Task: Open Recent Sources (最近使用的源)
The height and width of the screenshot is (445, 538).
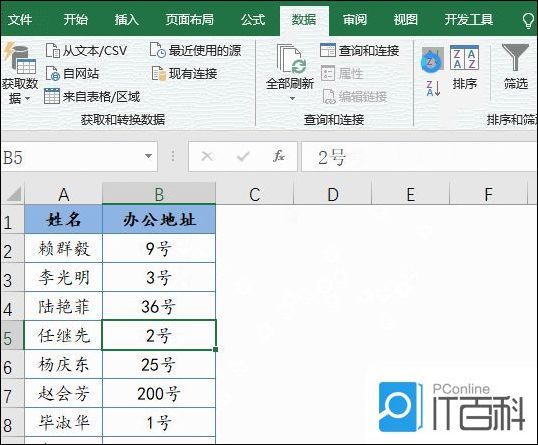Action: coord(196,51)
